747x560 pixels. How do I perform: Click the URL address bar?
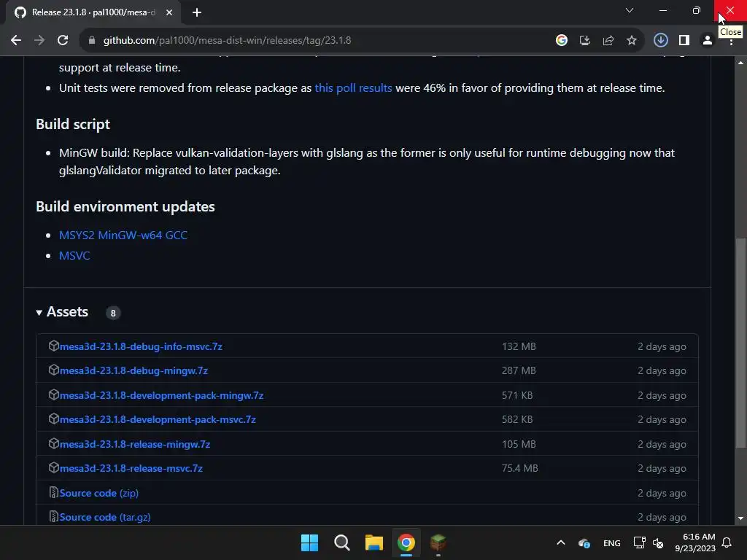point(314,41)
